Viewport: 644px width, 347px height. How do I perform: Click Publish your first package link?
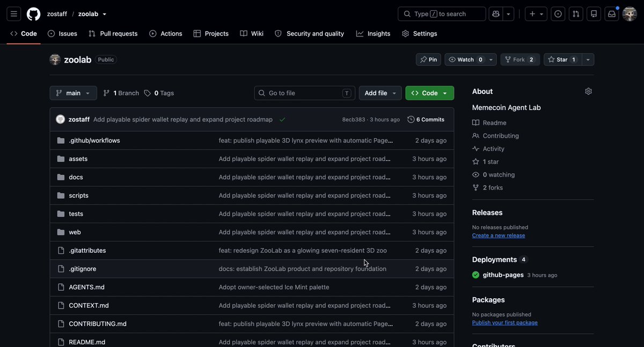click(505, 323)
